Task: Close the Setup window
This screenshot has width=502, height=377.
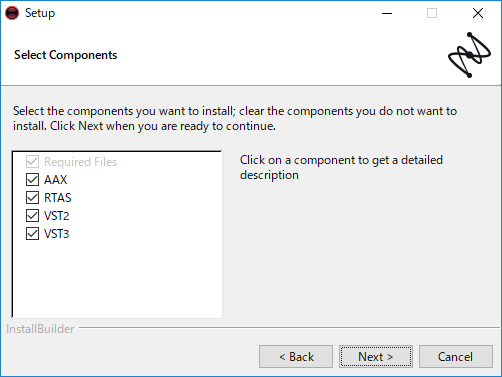Action: [x=478, y=13]
